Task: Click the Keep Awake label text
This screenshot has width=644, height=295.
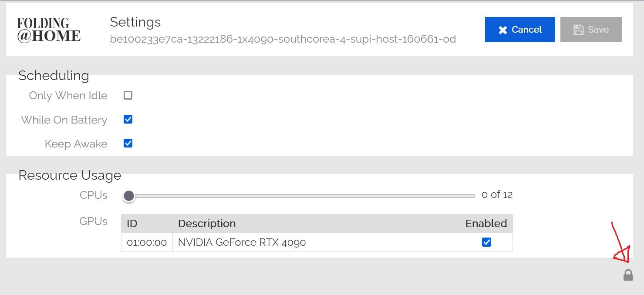Action: (x=76, y=144)
